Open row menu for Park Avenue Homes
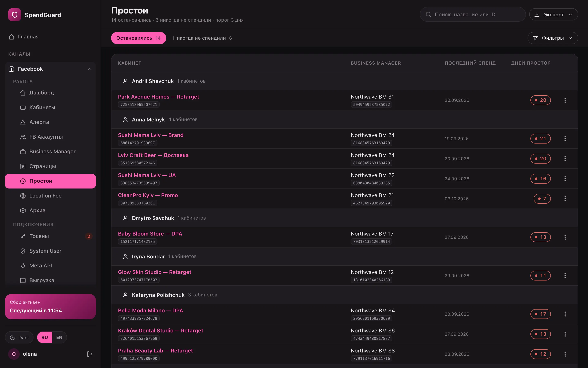588x368 pixels. [565, 100]
